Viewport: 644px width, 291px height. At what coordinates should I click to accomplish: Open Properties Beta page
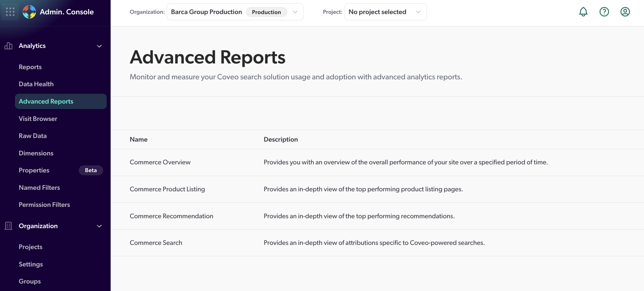pos(34,170)
